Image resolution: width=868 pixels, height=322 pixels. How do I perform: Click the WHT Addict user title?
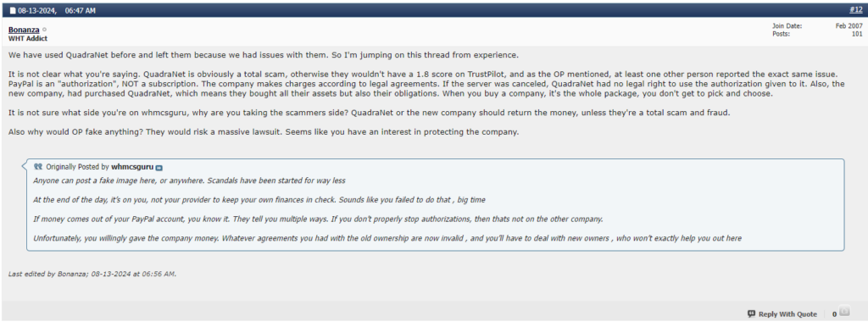[x=28, y=38]
